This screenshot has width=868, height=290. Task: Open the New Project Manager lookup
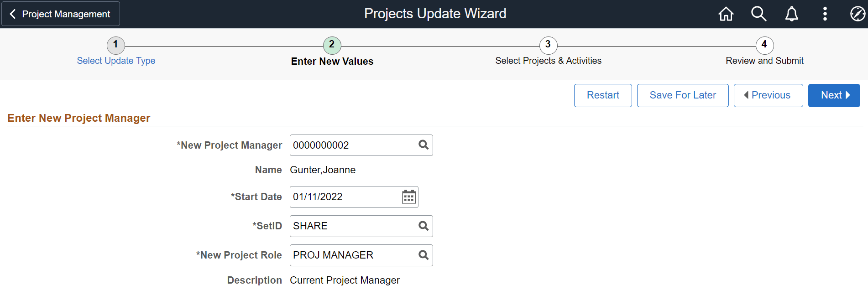423,145
